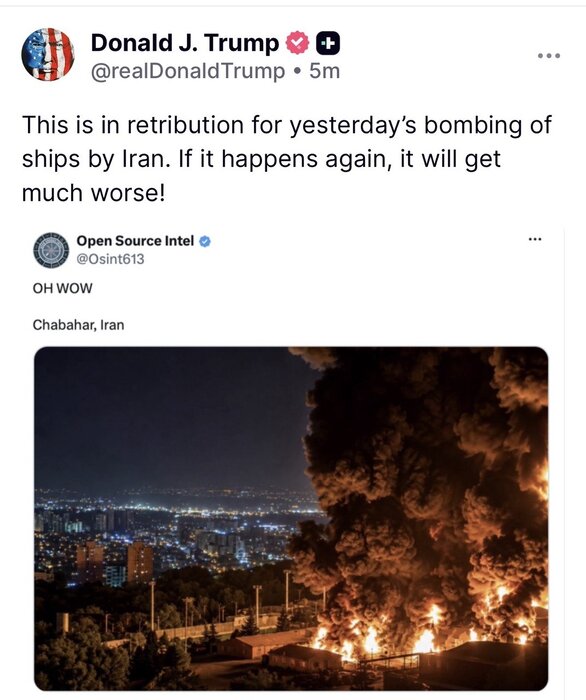Click the blue verified badge on Open Source Intel
Screen dimensions: 586x700
coord(204,242)
